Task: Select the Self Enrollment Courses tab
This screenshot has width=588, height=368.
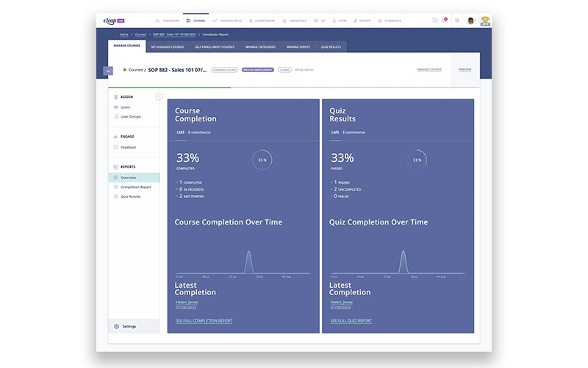Action: pos(215,46)
